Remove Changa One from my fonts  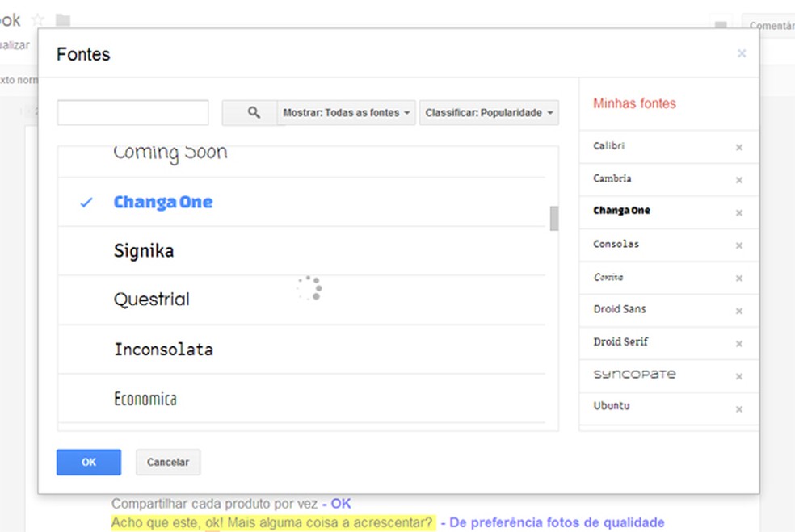coord(738,213)
